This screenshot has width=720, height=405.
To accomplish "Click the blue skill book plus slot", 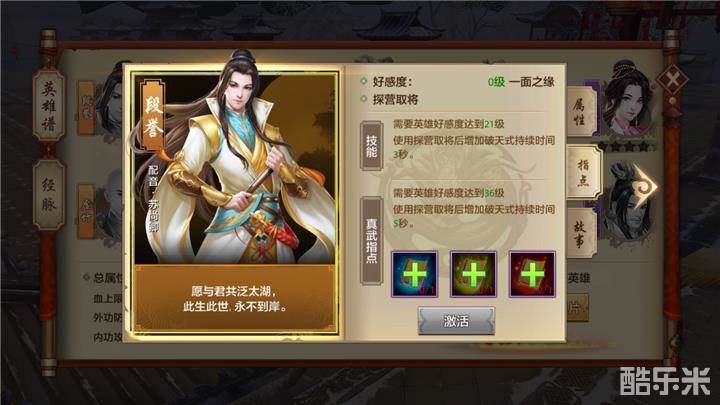I will 414,274.
